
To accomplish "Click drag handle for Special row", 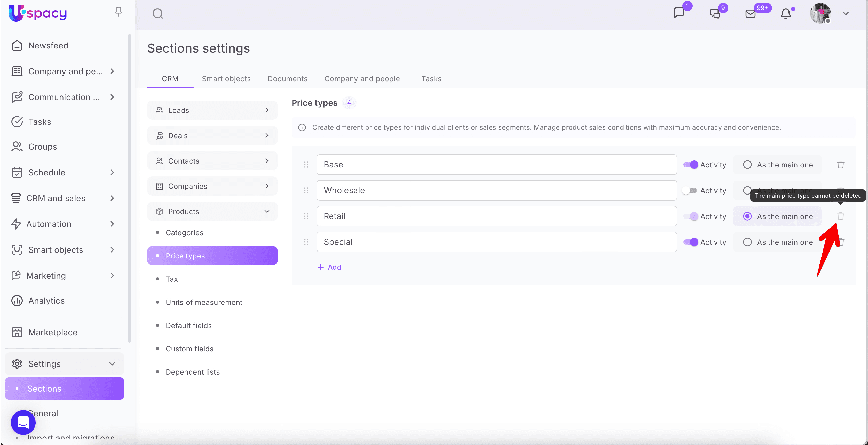I will tap(306, 242).
